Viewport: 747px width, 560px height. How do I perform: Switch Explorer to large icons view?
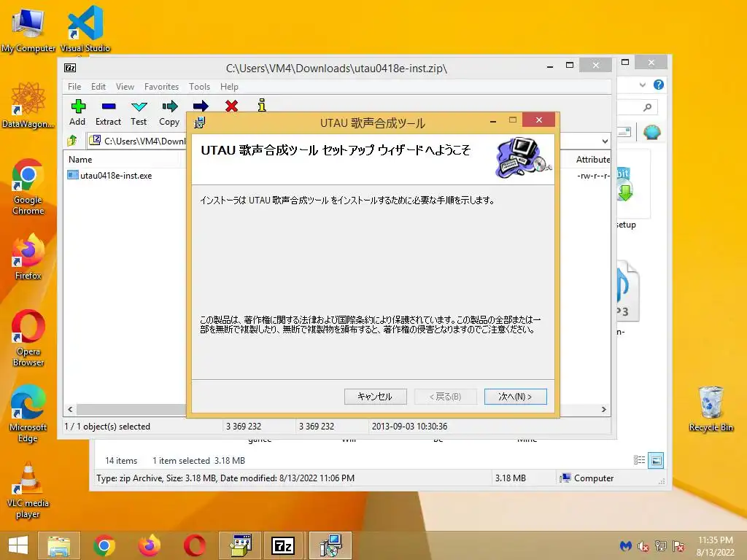(656, 460)
